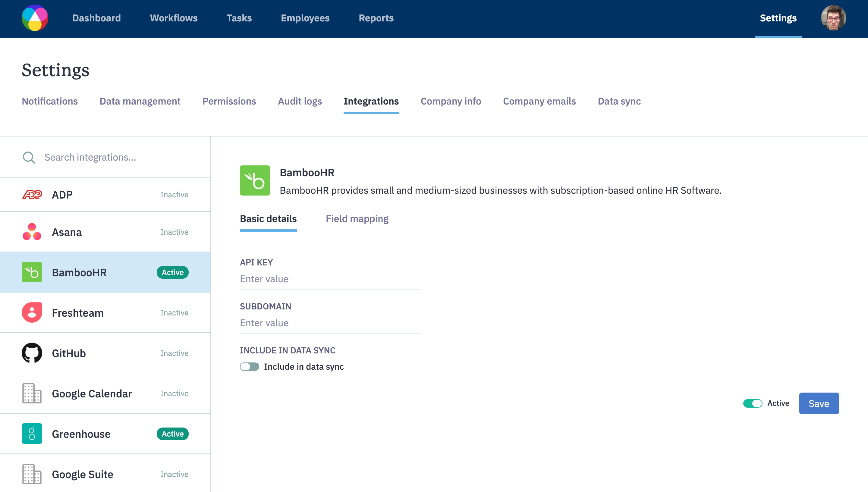This screenshot has height=492, width=868.
Task: Select BambooHR name in the list
Action: tap(79, 272)
